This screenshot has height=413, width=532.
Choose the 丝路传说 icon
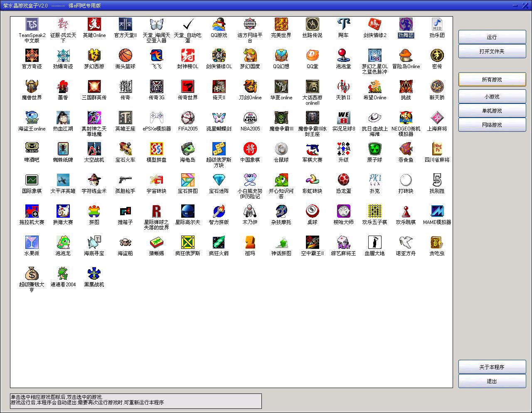pyautogui.click(x=313, y=24)
